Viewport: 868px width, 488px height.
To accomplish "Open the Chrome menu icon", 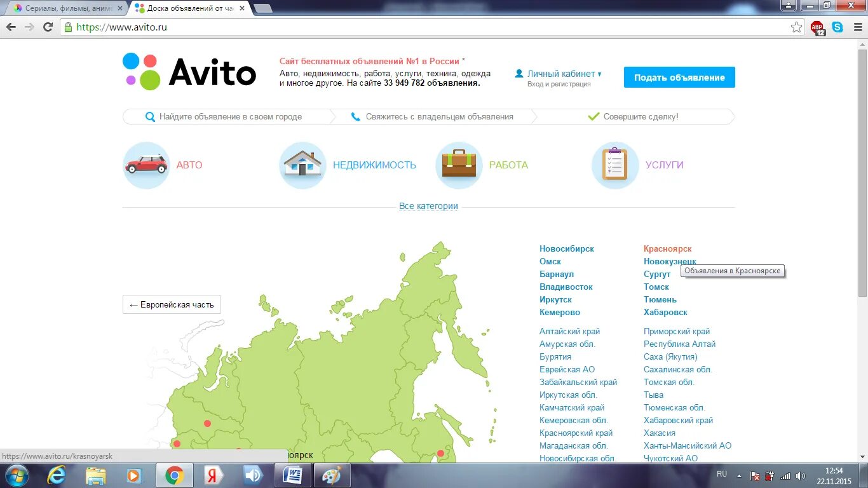I will [x=857, y=27].
